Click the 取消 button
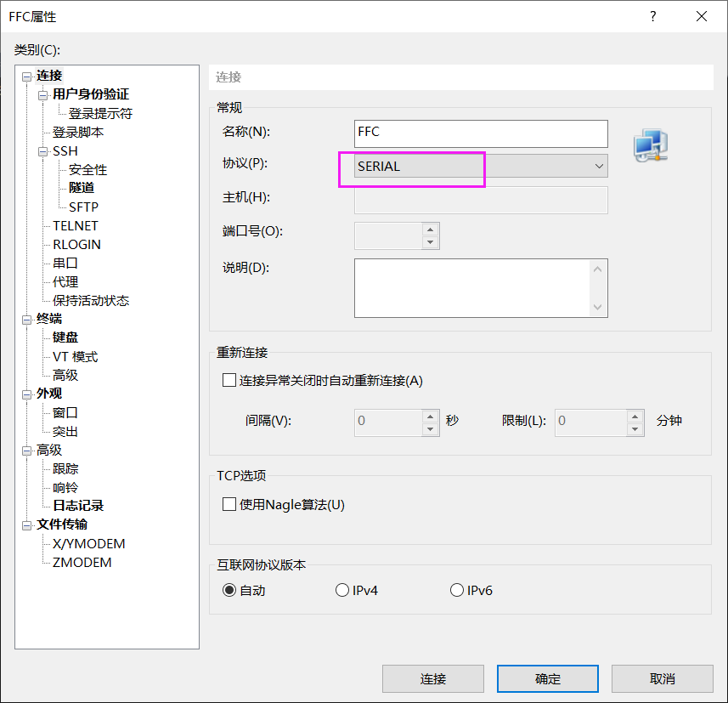Screen dimensions: 728x703 click(x=662, y=679)
